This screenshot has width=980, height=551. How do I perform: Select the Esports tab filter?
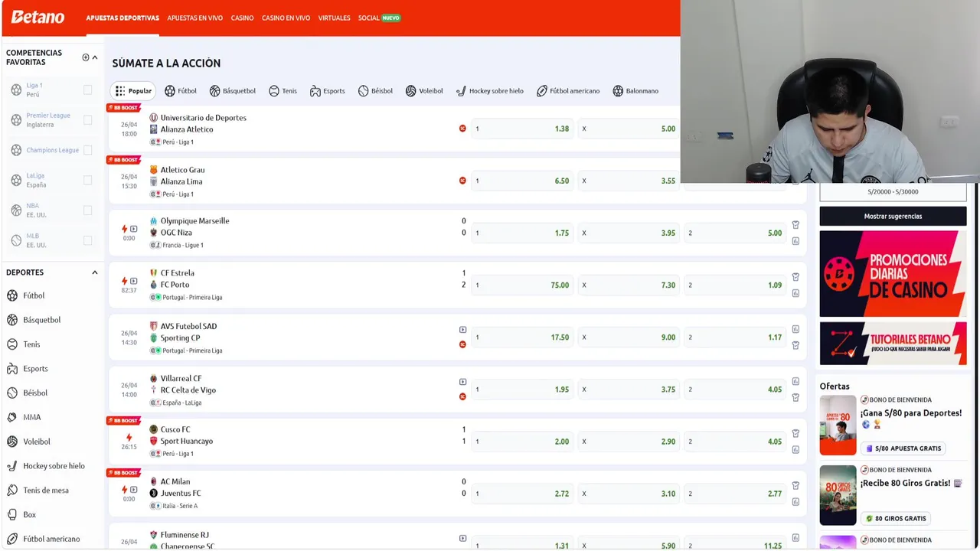tap(328, 91)
